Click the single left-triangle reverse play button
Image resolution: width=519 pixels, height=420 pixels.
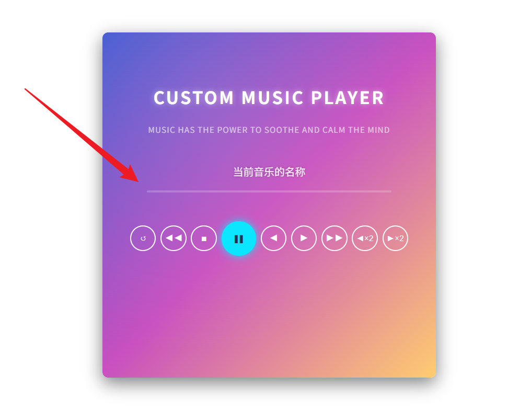click(x=273, y=238)
